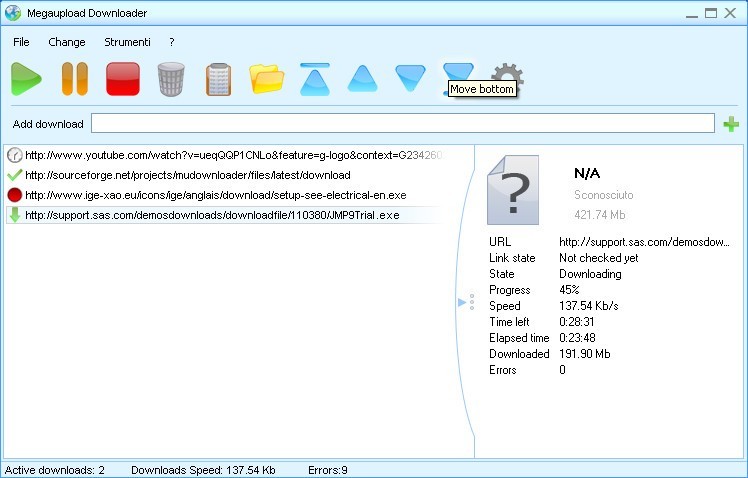748x478 pixels.
Task: Open the Strumenti menu
Action: (127, 42)
